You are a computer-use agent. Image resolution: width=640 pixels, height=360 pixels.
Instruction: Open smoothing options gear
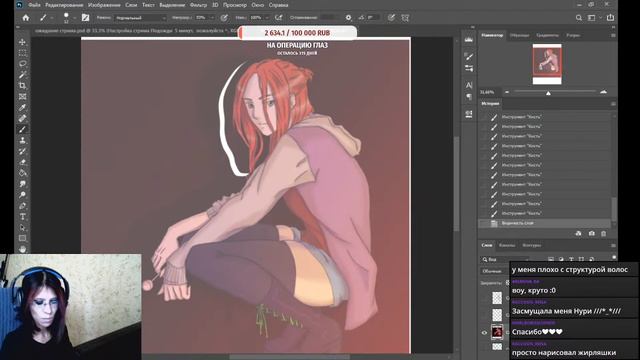[348, 18]
